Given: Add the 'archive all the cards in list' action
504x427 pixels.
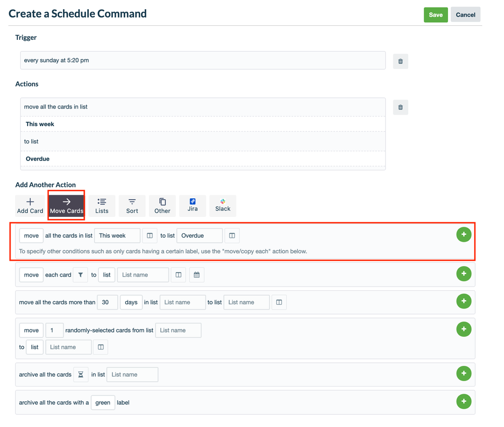Looking at the screenshot, I should (464, 373).
